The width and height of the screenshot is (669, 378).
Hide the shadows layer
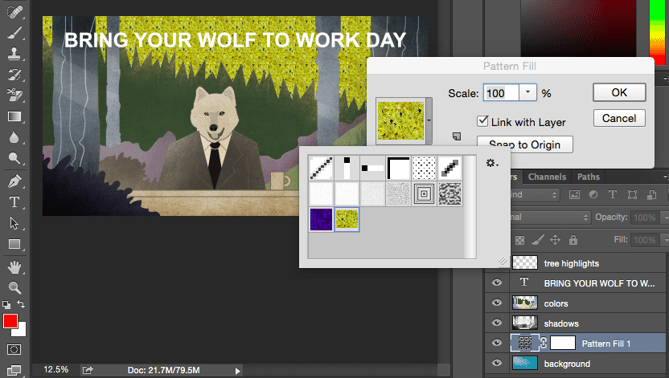click(x=497, y=323)
